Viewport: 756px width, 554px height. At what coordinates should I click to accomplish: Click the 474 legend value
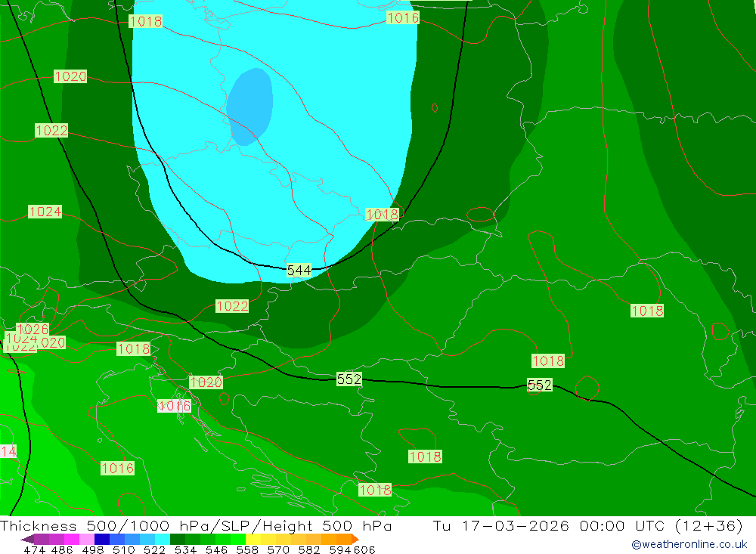click(34, 549)
